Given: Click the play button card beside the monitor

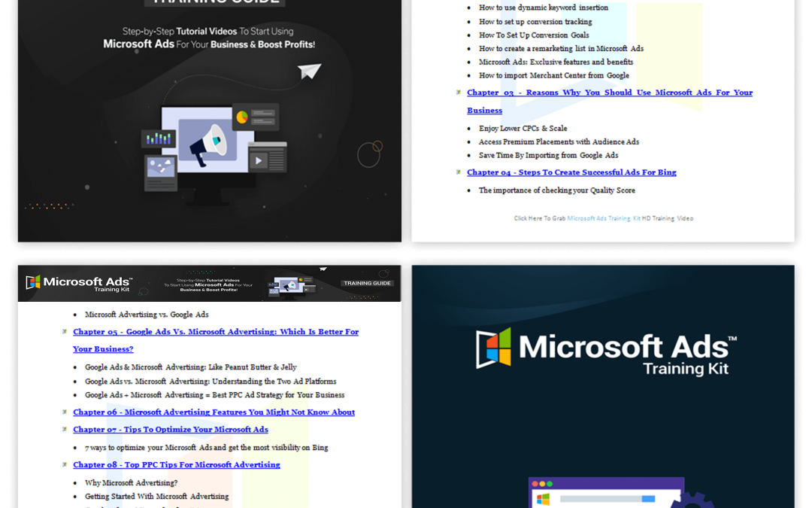Looking at the screenshot, I should 267,157.
